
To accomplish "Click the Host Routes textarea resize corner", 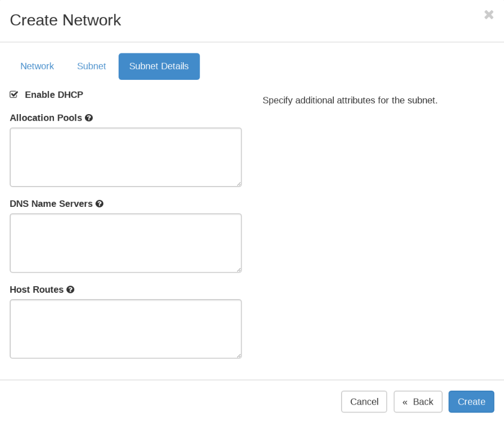I will coord(239,356).
